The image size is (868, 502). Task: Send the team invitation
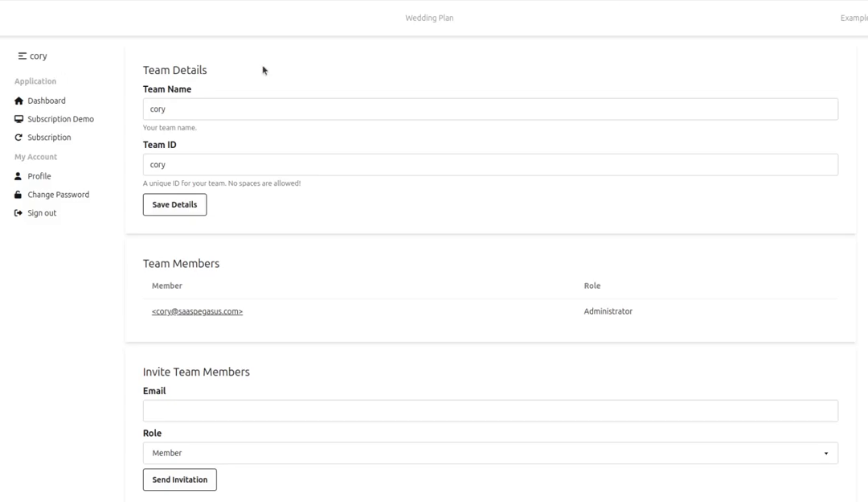pos(180,479)
